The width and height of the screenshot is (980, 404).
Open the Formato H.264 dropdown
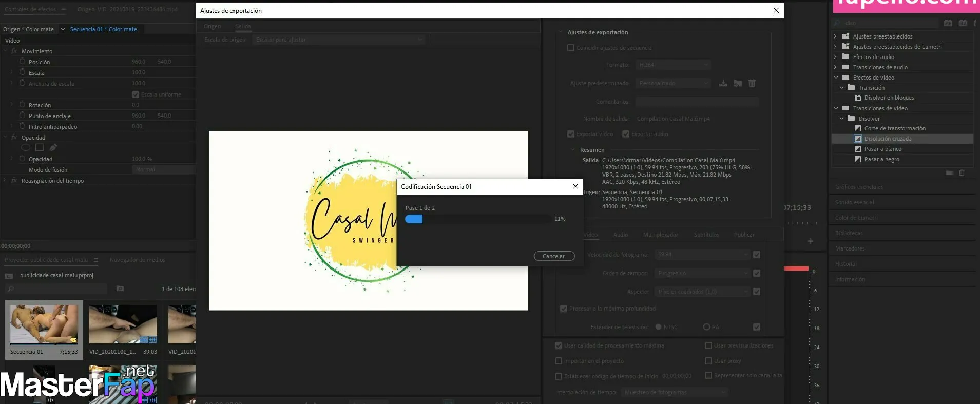pyautogui.click(x=673, y=65)
